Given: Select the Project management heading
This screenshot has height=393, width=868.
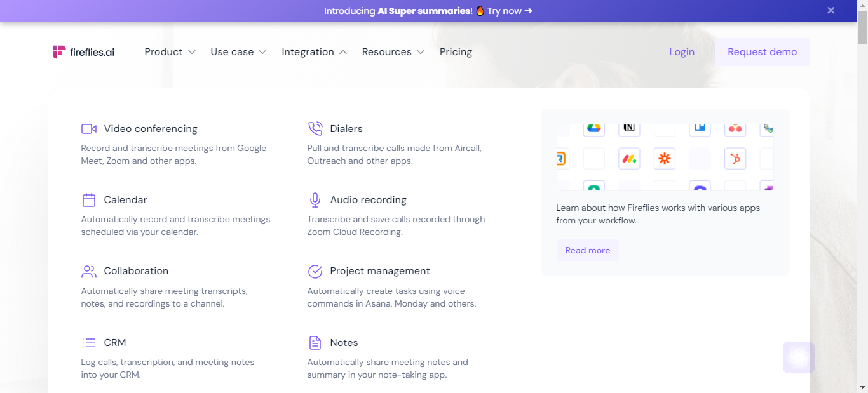Looking at the screenshot, I should (x=380, y=271).
